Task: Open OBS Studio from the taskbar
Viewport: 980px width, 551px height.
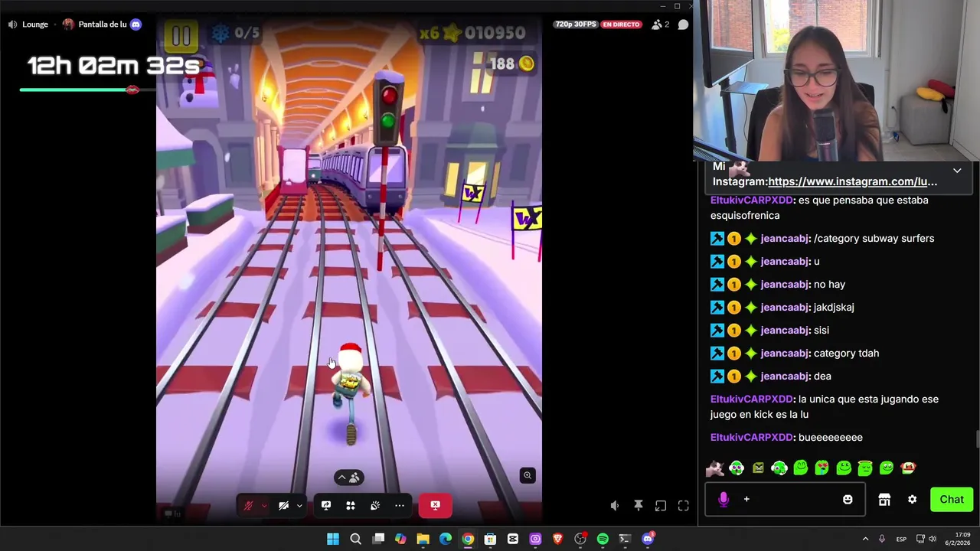Action: tap(580, 540)
